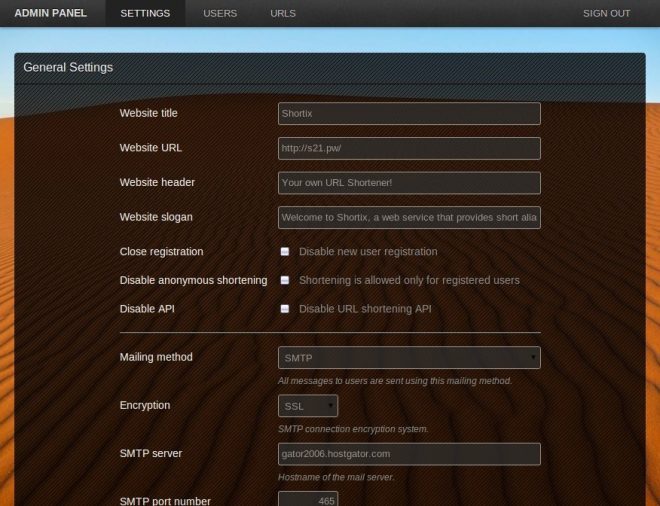660x506 pixels.
Task: Click the General Settings panel header
Action: [329, 68]
